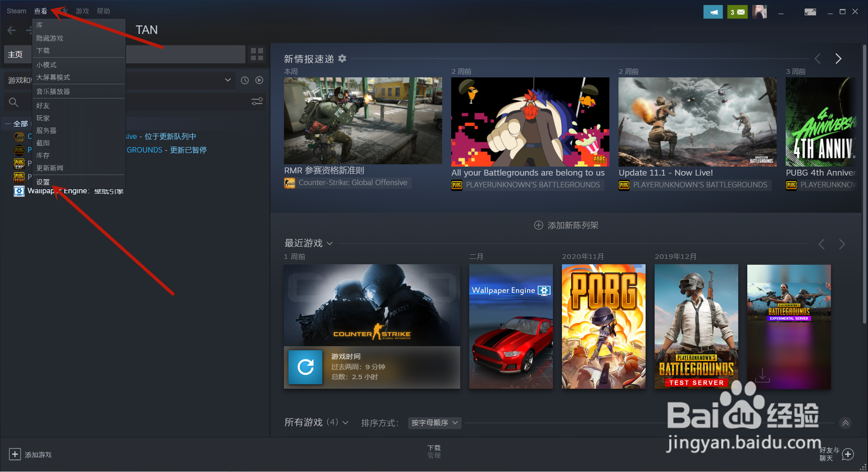Open the green messages inbox icon
Screen dimensions: 868x472
737,12
